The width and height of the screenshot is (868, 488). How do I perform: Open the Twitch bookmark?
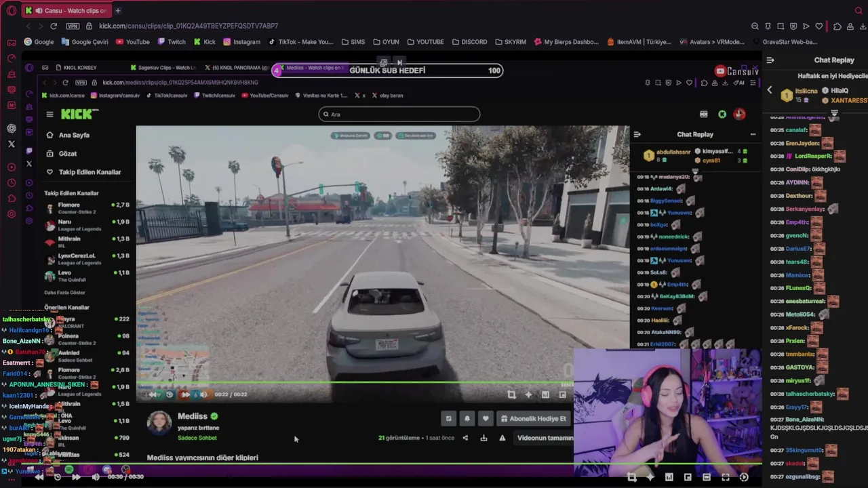tap(172, 42)
